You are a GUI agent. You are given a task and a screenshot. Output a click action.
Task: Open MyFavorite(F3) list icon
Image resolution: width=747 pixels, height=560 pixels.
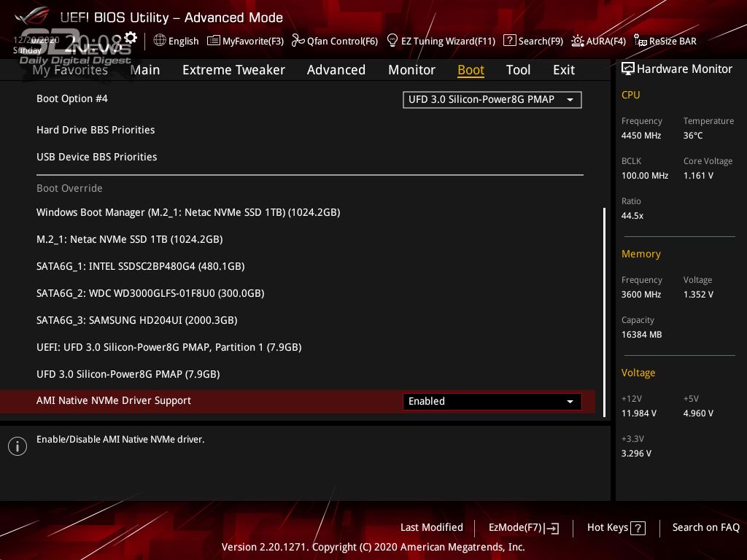pos(214,41)
